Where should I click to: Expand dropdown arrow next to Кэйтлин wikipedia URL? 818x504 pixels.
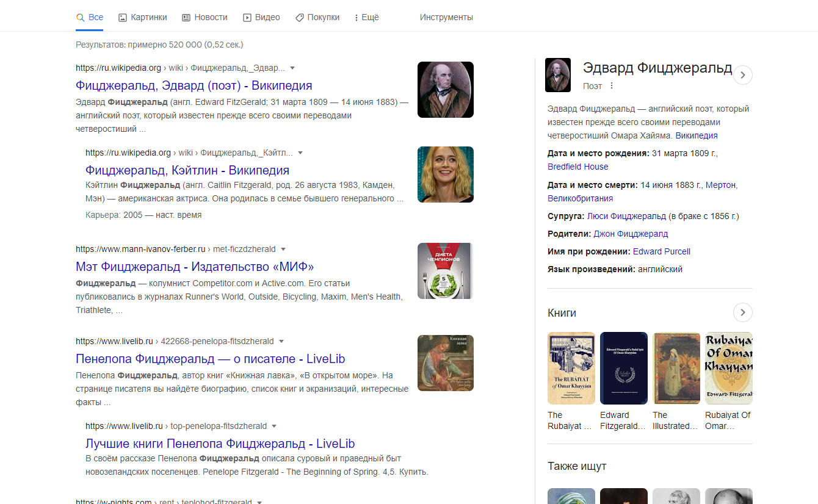point(300,153)
